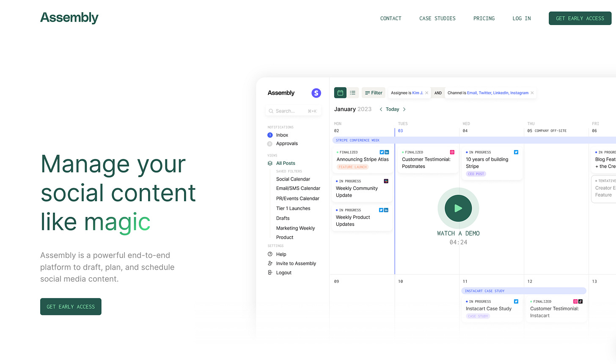Image resolution: width=616 pixels, height=364 pixels.
Task: Click Twitter icon on 10 years card
Action: point(516,152)
